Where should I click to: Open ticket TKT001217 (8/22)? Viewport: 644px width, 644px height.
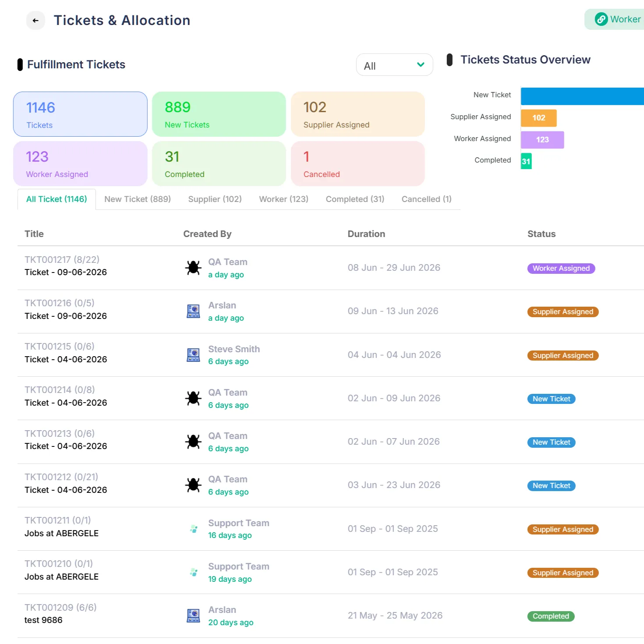(62, 260)
